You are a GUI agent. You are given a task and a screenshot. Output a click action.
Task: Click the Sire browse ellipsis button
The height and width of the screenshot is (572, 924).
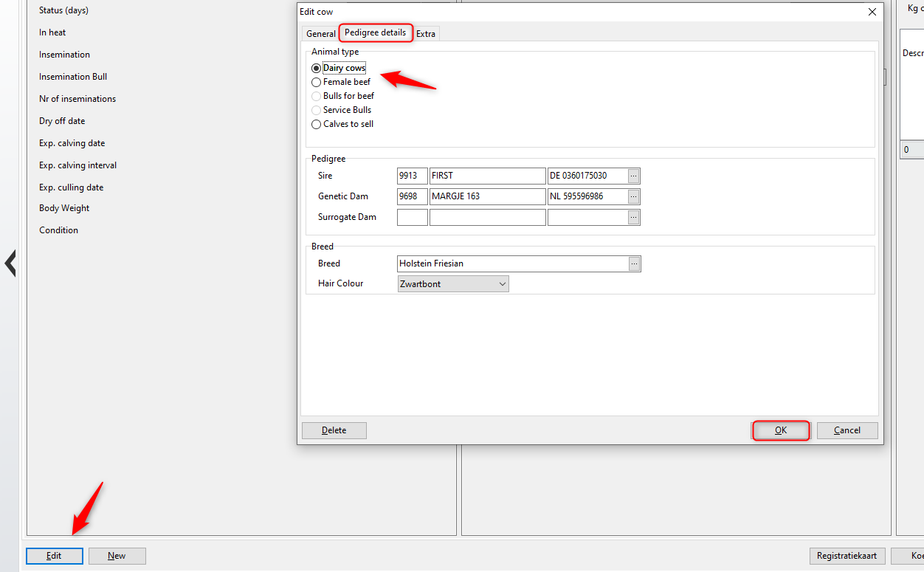pos(634,176)
